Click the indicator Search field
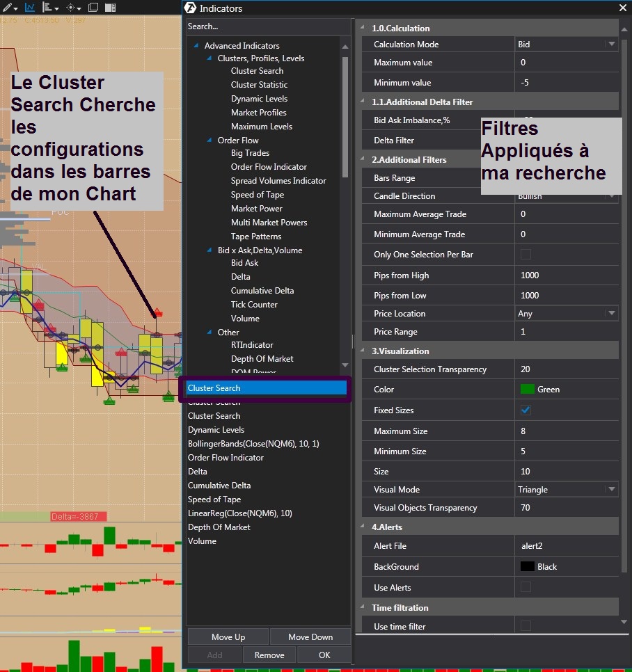This screenshot has height=672, width=632. [x=268, y=26]
